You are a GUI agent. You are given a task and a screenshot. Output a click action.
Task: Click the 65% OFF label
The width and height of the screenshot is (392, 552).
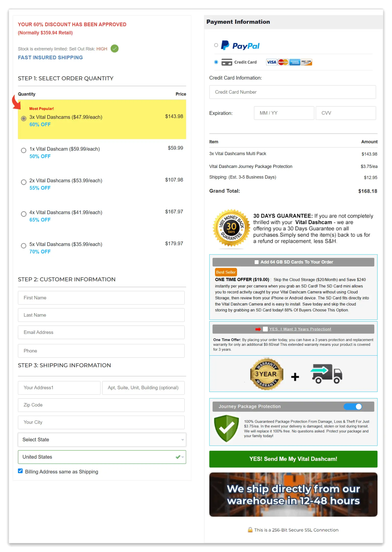tap(40, 220)
